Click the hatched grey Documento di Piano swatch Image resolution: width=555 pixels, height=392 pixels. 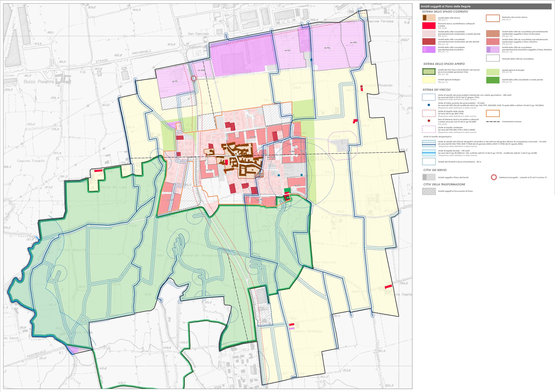(x=429, y=191)
